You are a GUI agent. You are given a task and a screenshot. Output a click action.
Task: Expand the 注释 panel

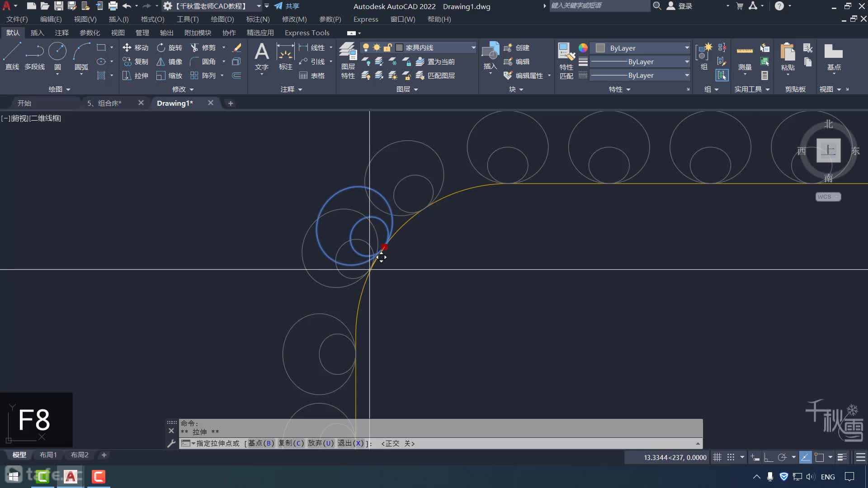[291, 89]
